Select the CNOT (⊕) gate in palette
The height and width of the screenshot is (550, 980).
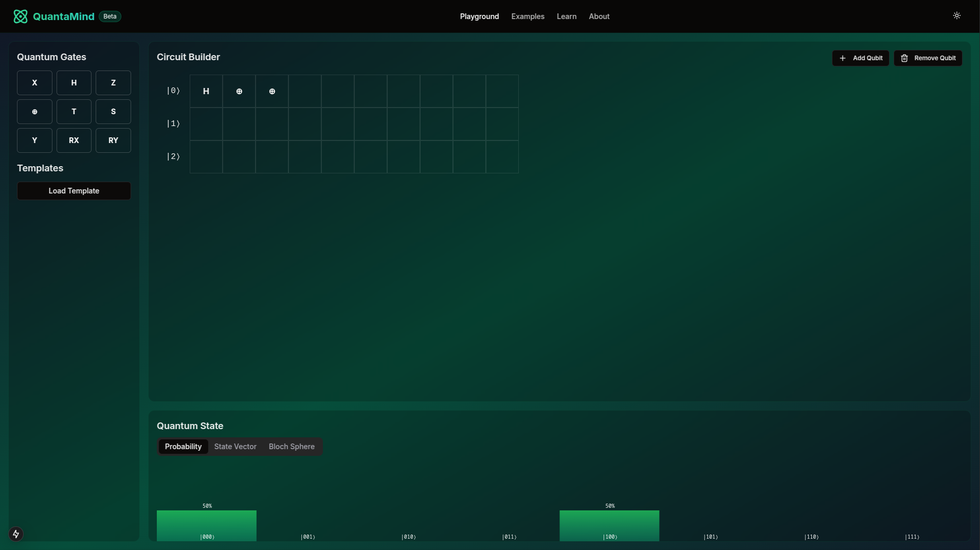[34, 112]
